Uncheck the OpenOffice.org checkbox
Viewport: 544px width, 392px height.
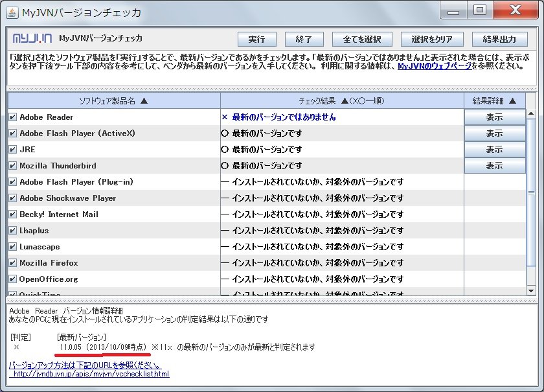tap(12, 279)
